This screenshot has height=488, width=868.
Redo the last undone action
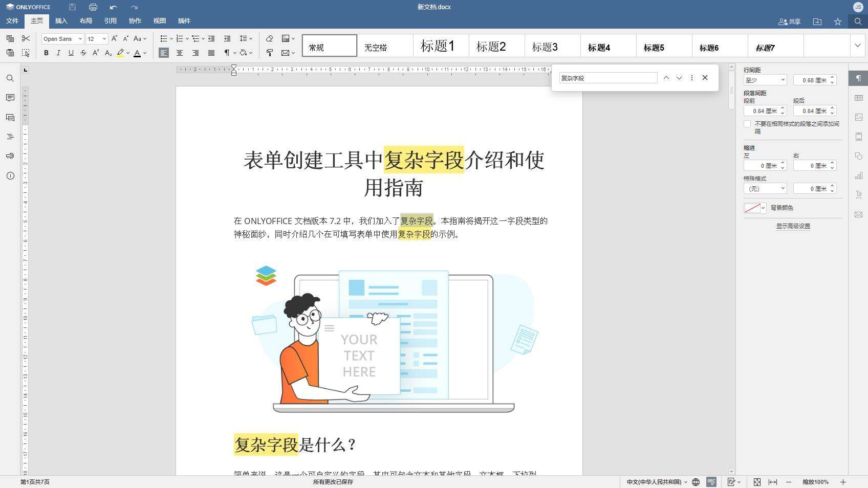point(134,7)
